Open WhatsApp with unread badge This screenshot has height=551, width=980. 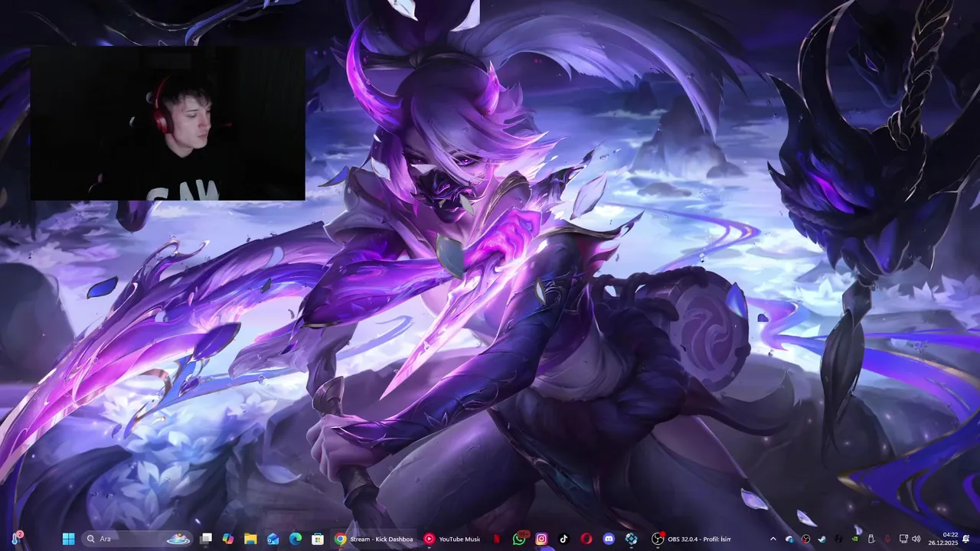point(520,539)
